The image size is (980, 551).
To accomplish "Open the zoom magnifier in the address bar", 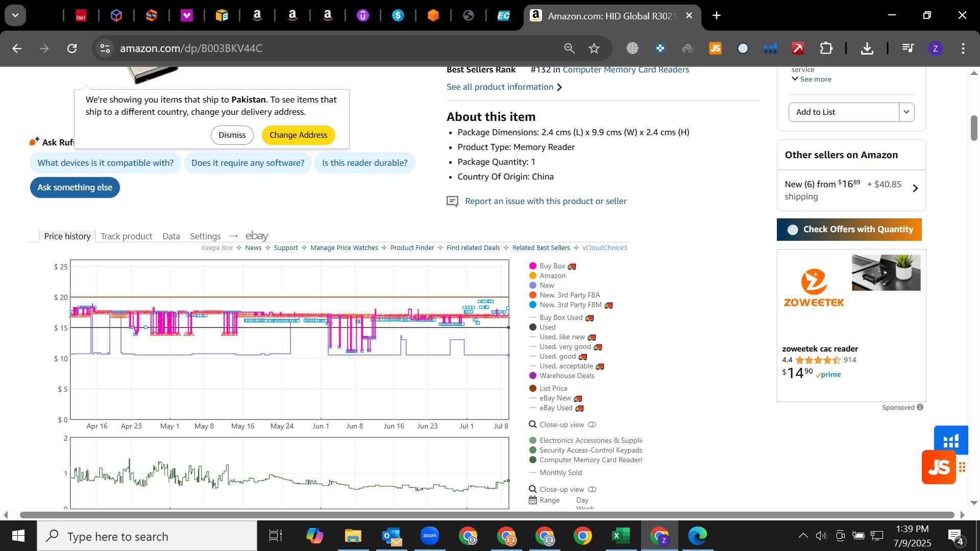I will click(x=569, y=48).
